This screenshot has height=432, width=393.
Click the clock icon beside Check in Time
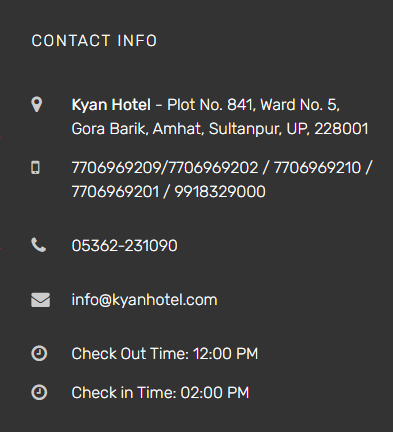point(39,392)
